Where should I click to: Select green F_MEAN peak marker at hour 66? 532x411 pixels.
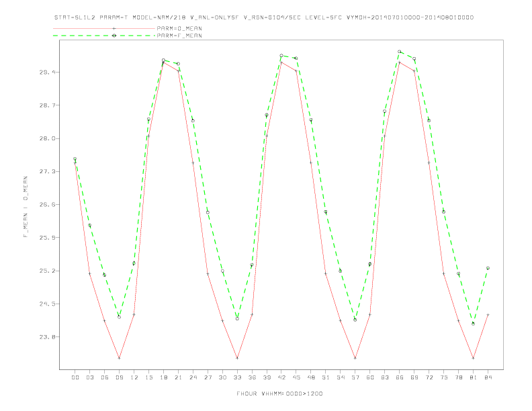[x=400, y=52]
